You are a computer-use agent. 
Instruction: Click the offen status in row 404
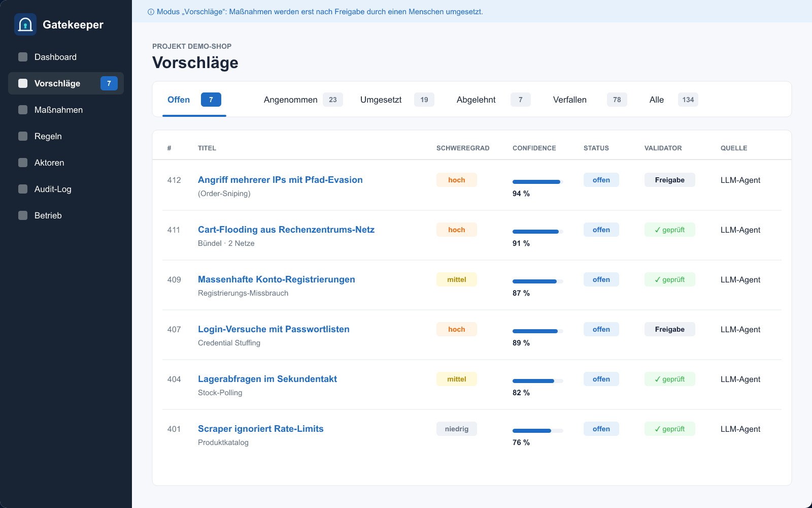pos(601,379)
